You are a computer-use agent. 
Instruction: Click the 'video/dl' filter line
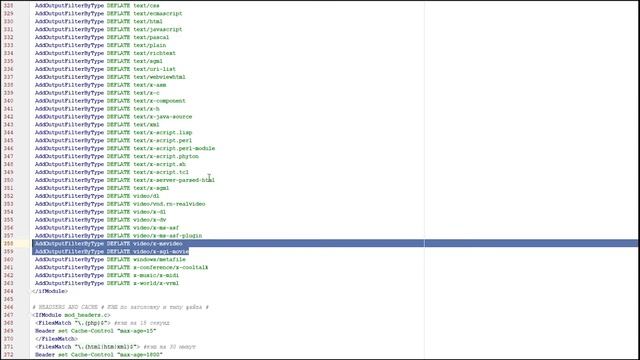(97, 196)
